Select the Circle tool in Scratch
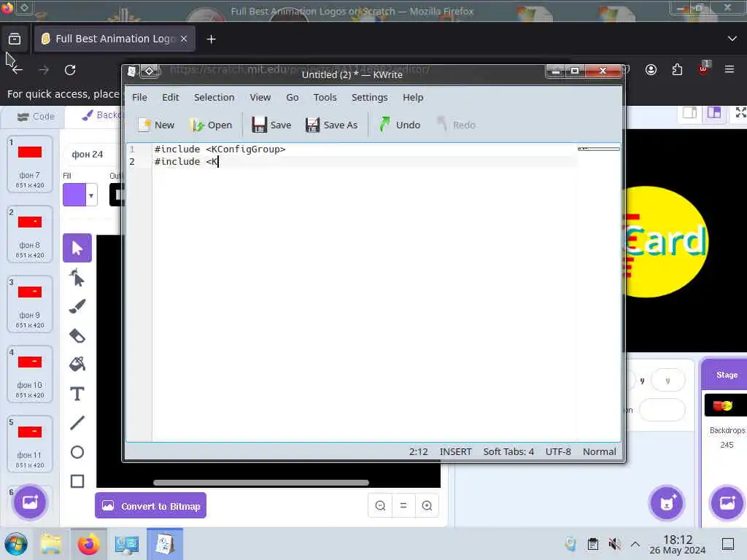Viewport: 747px width, 560px height. pyautogui.click(x=77, y=452)
